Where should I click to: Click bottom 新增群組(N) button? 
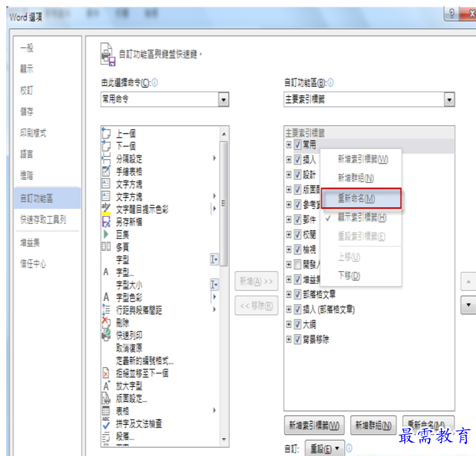pyautogui.click(x=373, y=425)
